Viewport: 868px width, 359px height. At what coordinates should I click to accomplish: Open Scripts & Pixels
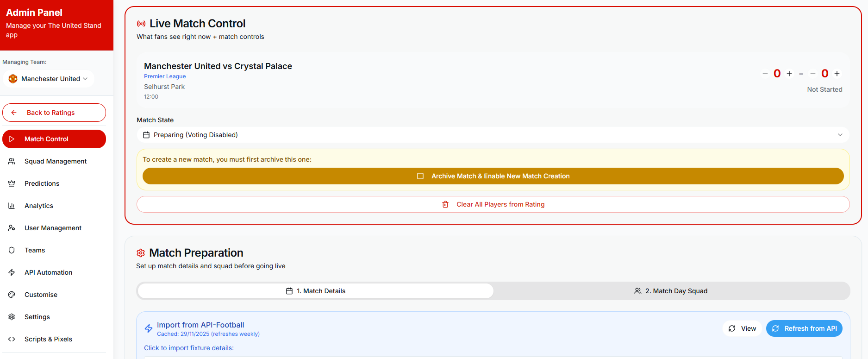(x=54, y=339)
